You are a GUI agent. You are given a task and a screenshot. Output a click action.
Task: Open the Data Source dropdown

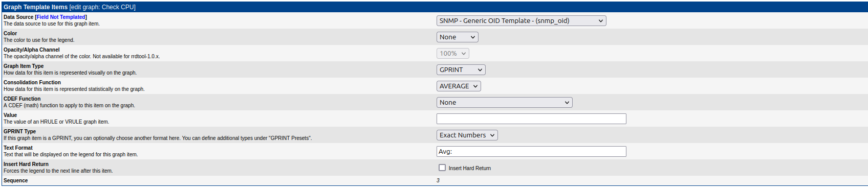(x=521, y=21)
